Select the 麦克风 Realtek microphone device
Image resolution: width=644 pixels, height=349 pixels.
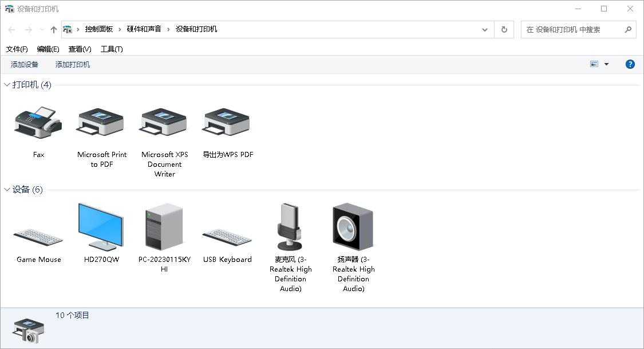pyautogui.click(x=290, y=227)
